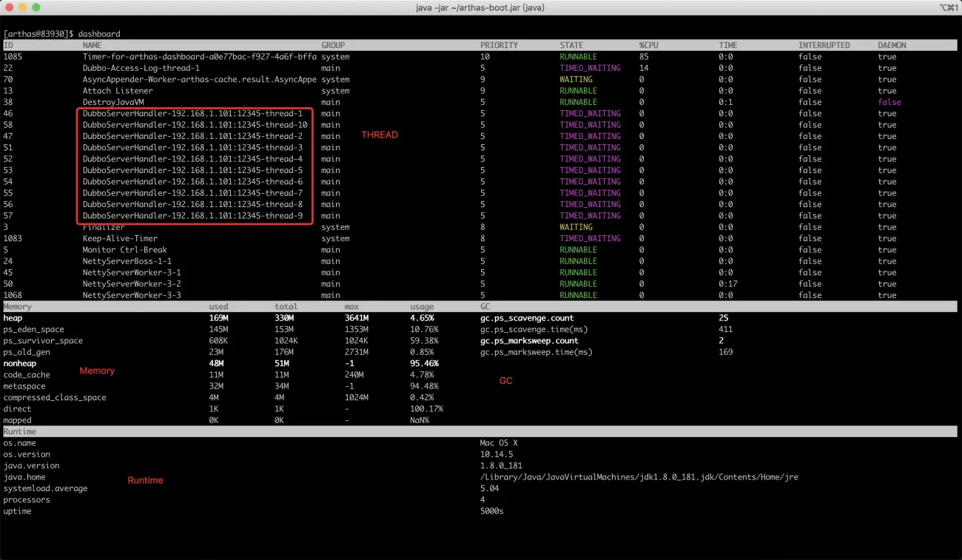This screenshot has height=560, width=962.
Task: Select the DestroyJavaVM thread name
Action: click(x=113, y=102)
